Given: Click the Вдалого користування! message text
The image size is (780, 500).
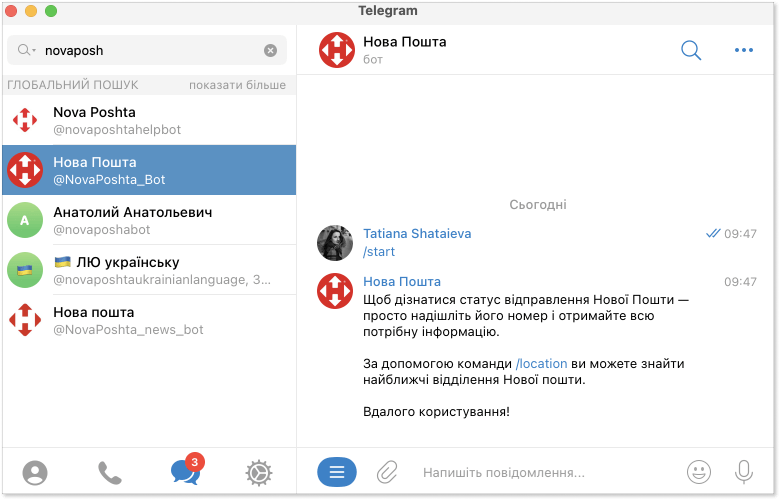Looking at the screenshot, I should coord(436,411).
